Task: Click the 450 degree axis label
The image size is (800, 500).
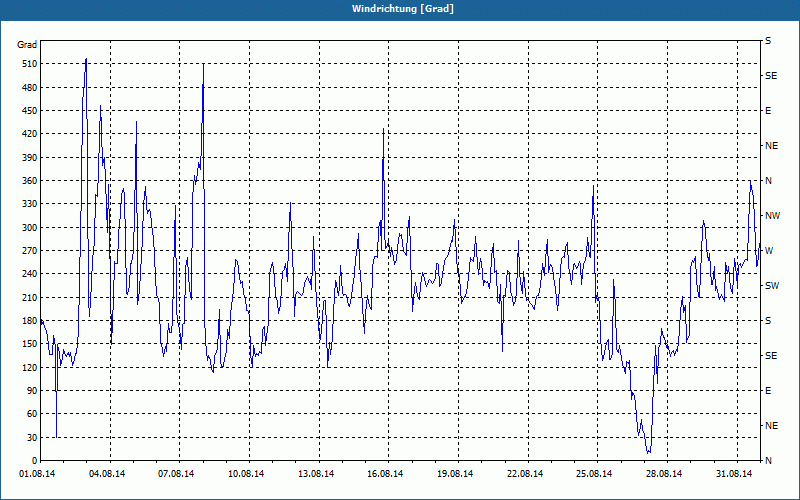Action: 30,111
